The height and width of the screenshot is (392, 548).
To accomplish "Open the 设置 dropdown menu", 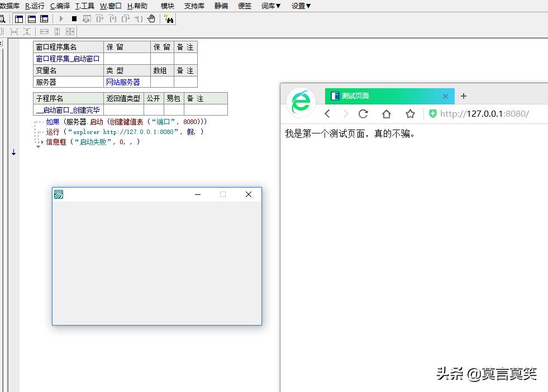I will tap(301, 6).
